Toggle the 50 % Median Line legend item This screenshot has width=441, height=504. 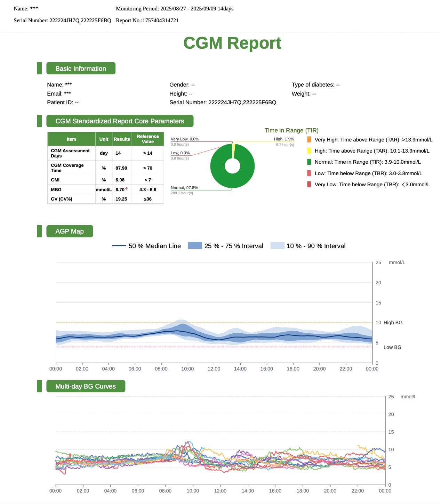click(146, 246)
